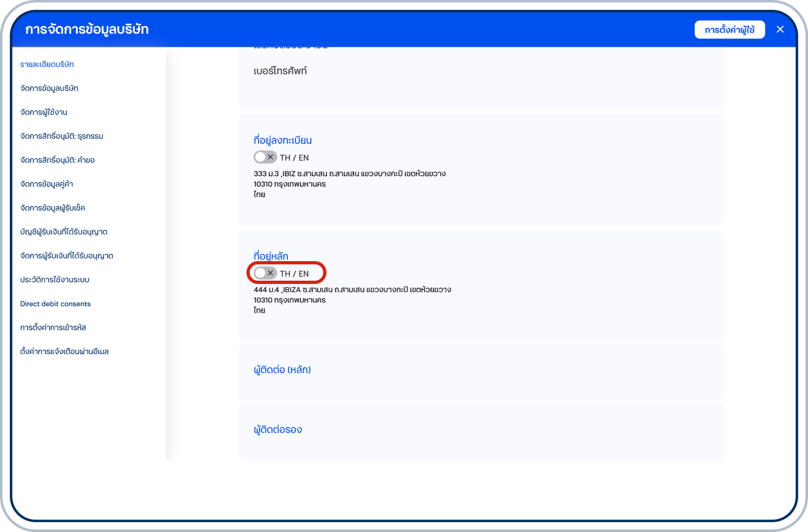Go to จัดการผู้ใช้งาน in sidebar

pyautogui.click(x=44, y=112)
